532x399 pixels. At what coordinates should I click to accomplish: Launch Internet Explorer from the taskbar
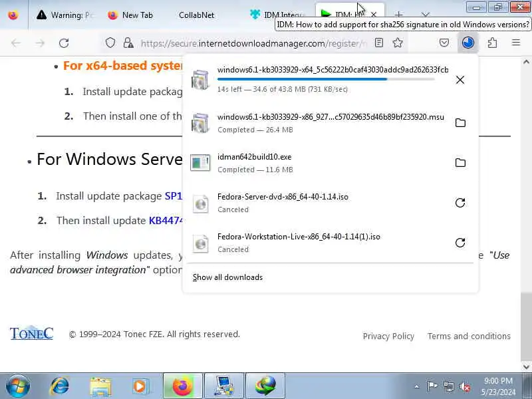coord(59,386)
